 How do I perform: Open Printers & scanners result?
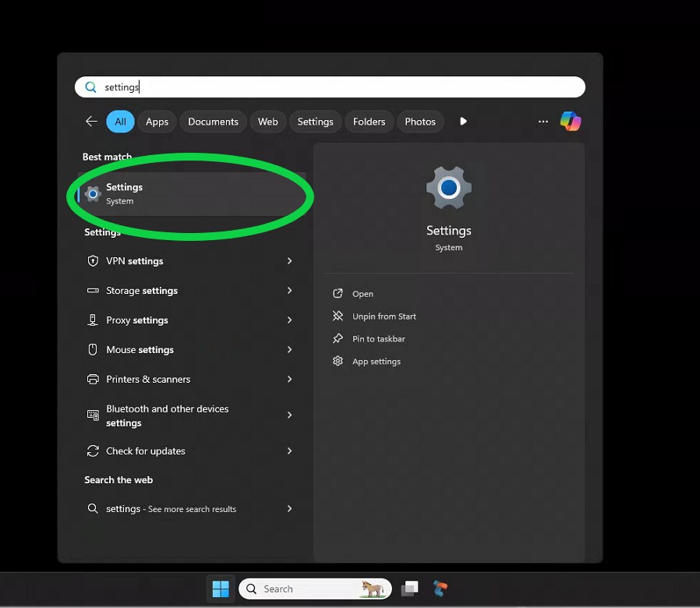(x=192, y=379)
